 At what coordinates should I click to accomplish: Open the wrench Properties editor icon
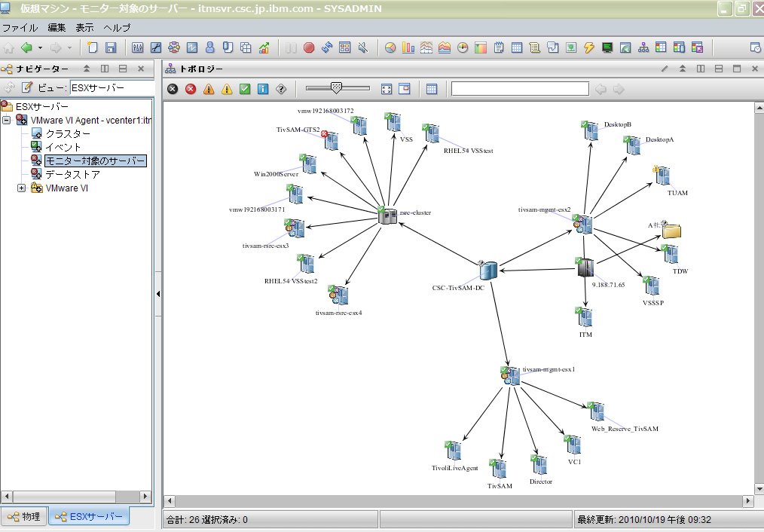coord(156,47)
